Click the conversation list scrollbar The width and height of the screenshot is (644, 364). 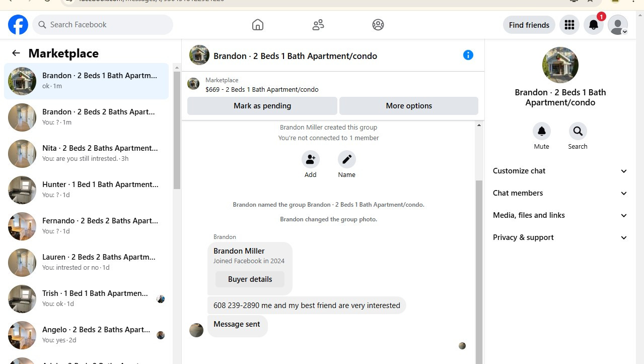pos(177,130)
